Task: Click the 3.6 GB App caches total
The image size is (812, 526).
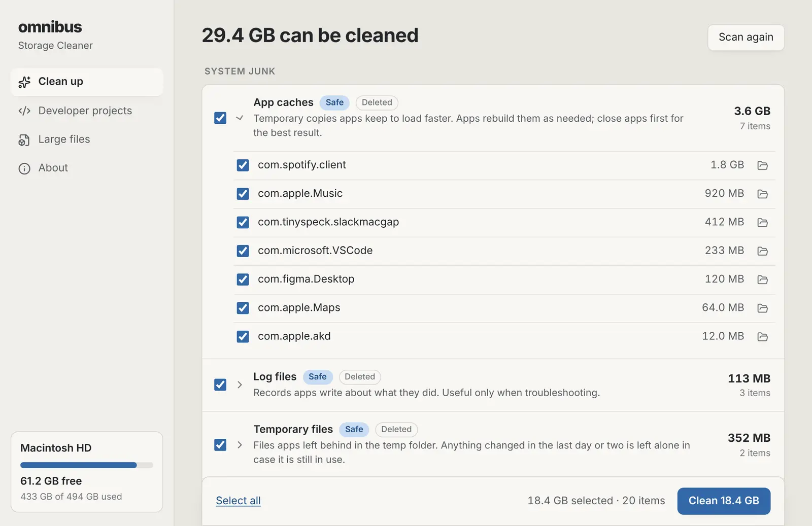Action: coord(752,111)
